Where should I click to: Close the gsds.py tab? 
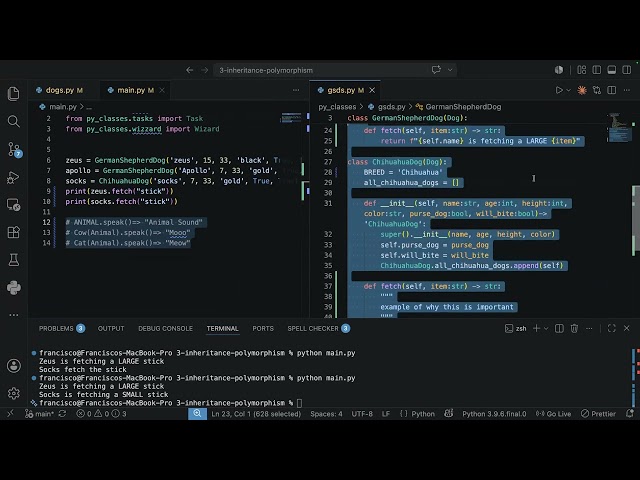tap(372, 90)
